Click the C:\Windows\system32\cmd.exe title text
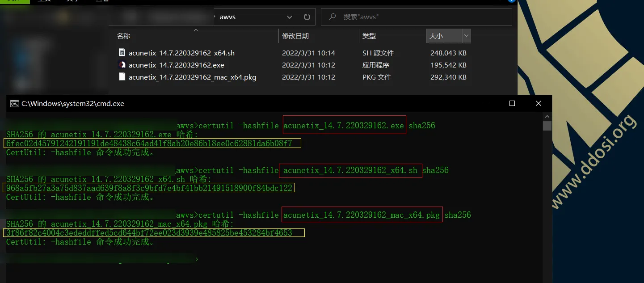The image size is (644, 283). (x=73, y=103)
